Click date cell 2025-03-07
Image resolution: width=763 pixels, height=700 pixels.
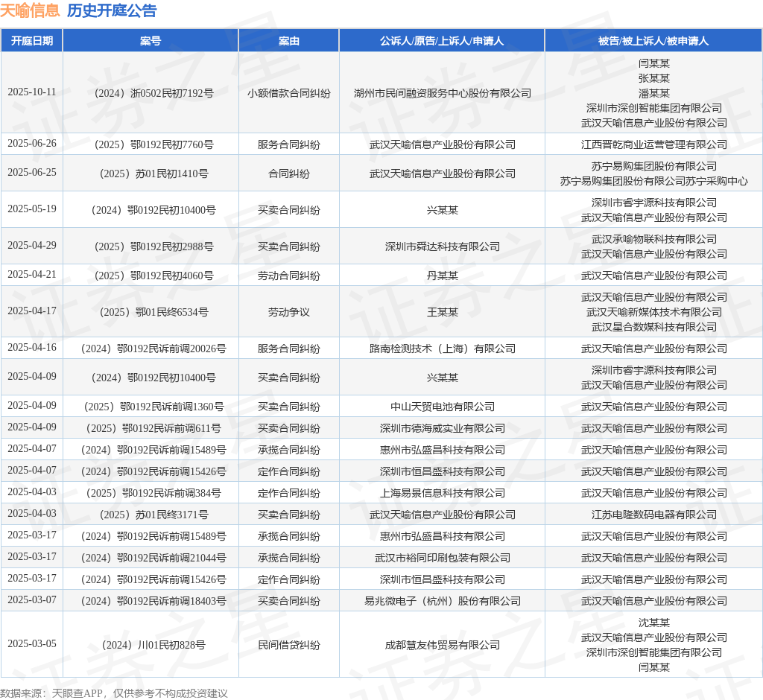point(31,600)
